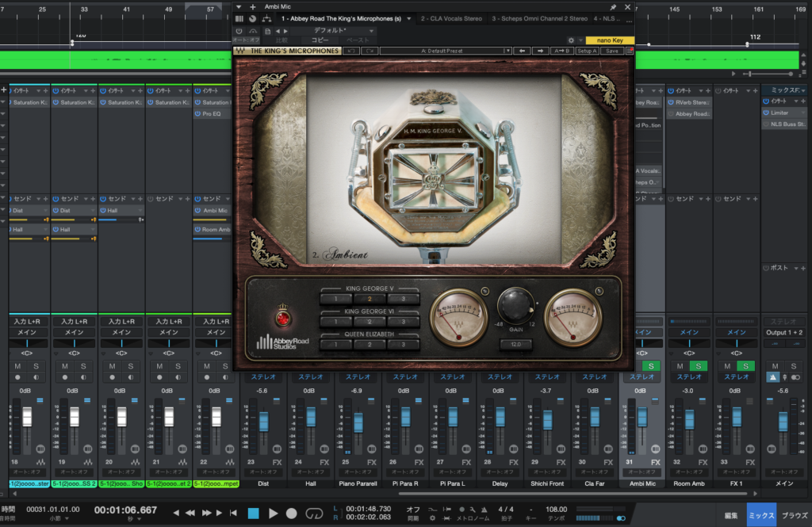The height and width of the screenshot is (527, 812).
Task: Open the ミックス mixer view
Action: click(761, 515)
